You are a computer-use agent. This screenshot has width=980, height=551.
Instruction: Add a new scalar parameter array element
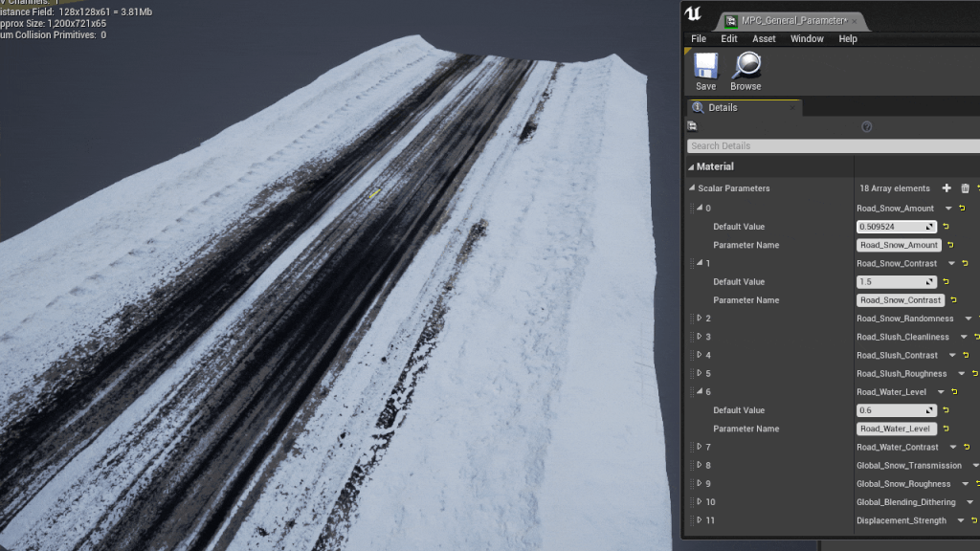point(947,188)
